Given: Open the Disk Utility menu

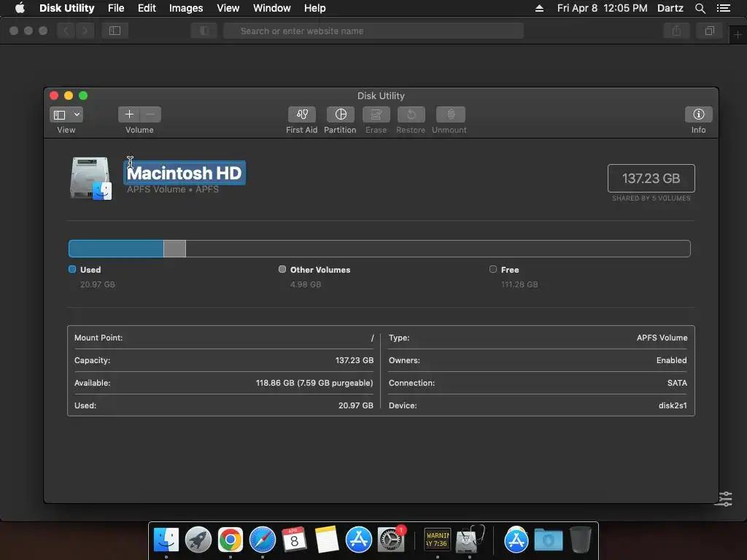Looking at the screenshot, I should pyautogui.click(x=66, y=8).
